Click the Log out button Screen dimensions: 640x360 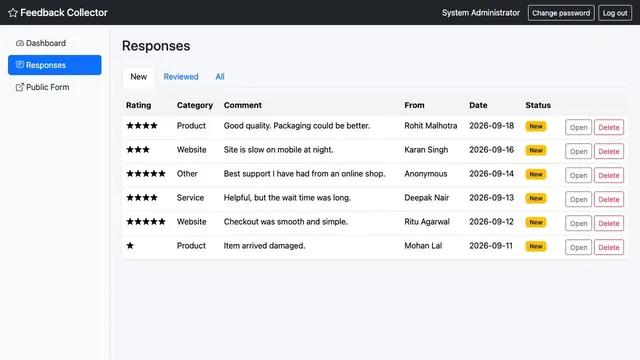(615, 13)
